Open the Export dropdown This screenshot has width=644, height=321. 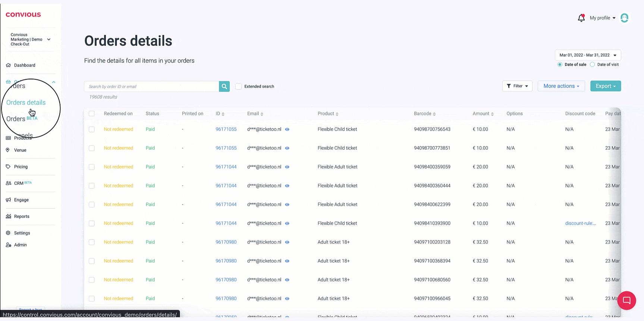pos(606,86)
